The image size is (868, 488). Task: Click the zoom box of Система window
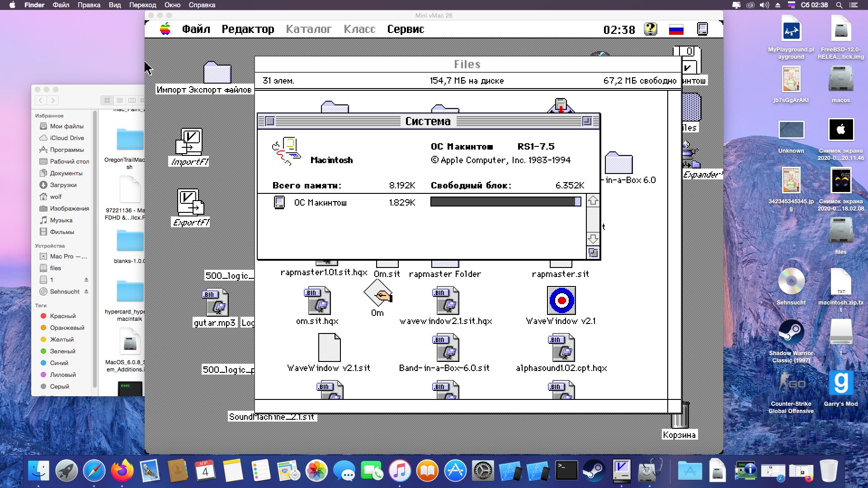tap(587, 121)
